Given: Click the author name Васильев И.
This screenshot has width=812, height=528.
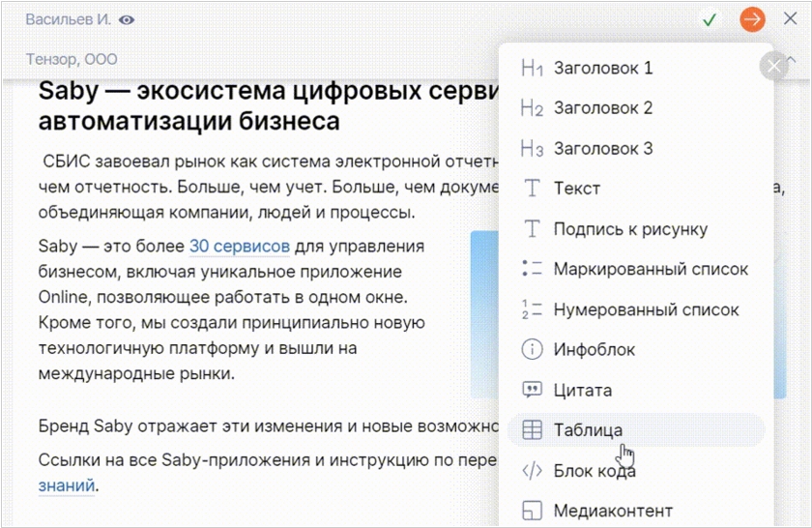Looking at the screenshot, I should tap(68, 19).
